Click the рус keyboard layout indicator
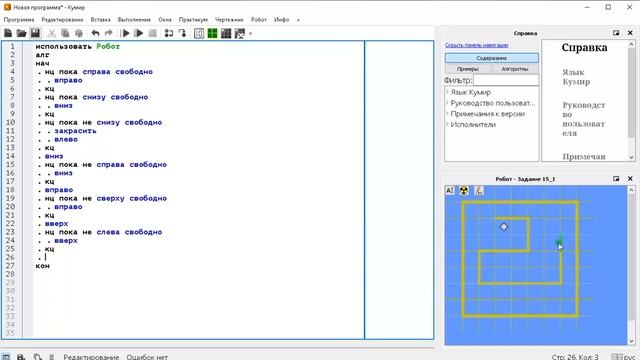Viewport: 640px width, 360px height. coord(629,357)
